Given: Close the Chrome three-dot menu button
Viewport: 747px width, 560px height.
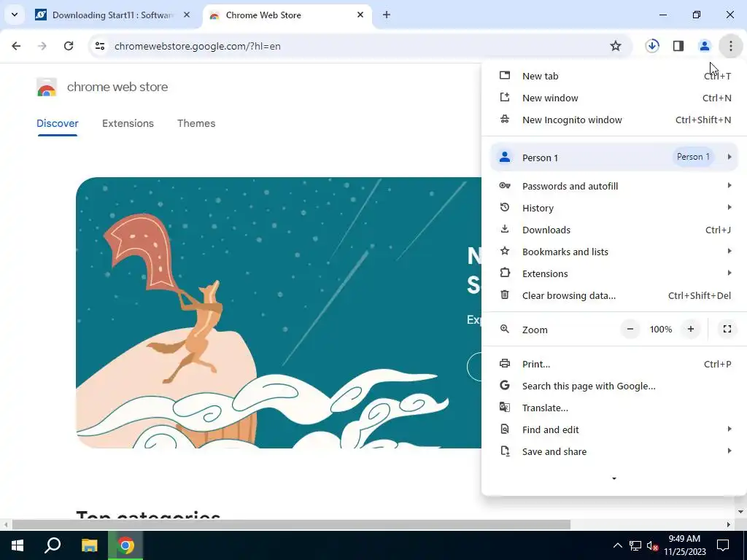Looking at the screenshot, I should pyautogui.click(x=731, y=46).
